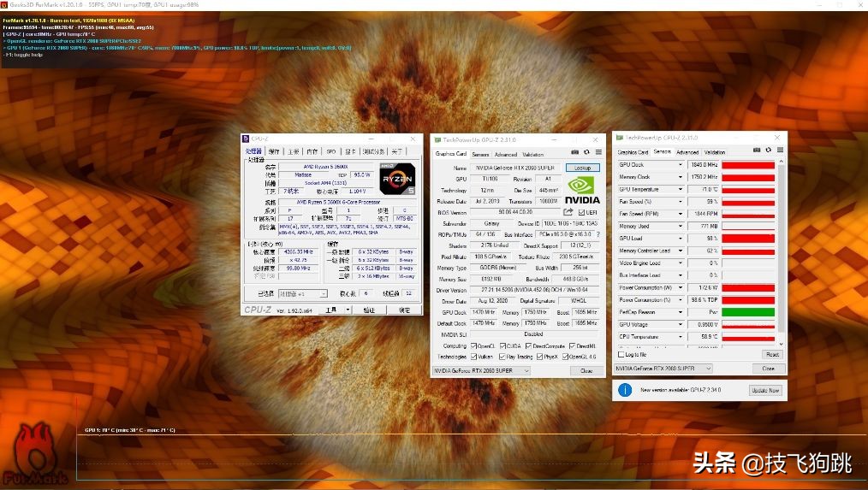Click BIOS share/export arrow icon

pos(568,212)
